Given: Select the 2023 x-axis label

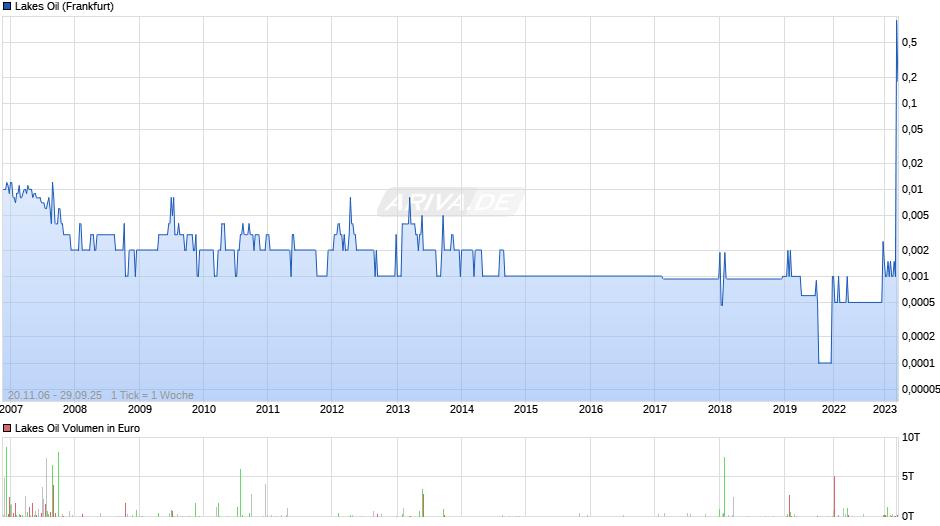Looking at the screenshot, I should click(885, 409).
